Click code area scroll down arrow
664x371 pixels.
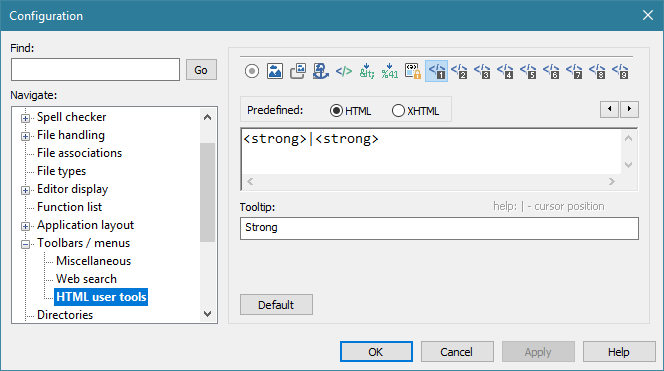coord(628,165)
